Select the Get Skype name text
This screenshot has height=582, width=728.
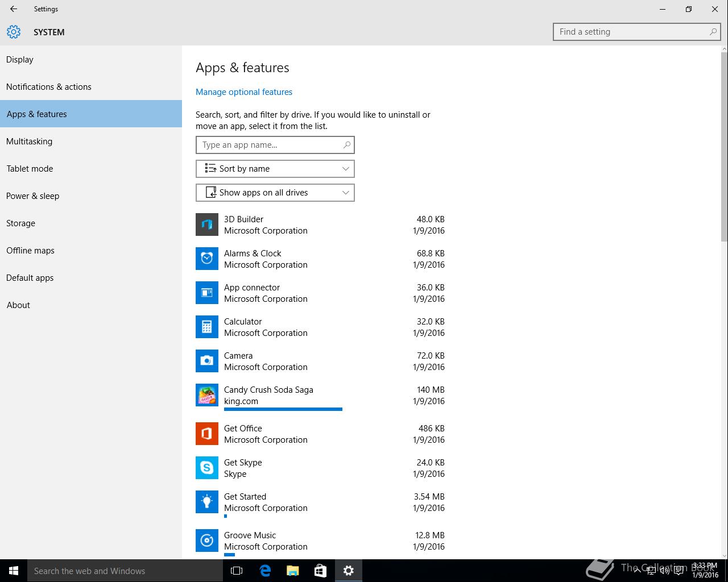[x=243, y=463]
